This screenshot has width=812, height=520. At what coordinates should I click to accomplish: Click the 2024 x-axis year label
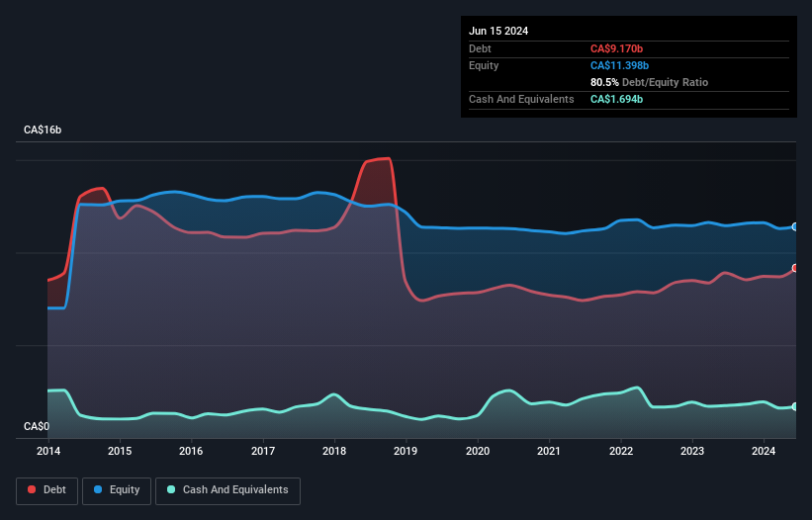[764, 452]
